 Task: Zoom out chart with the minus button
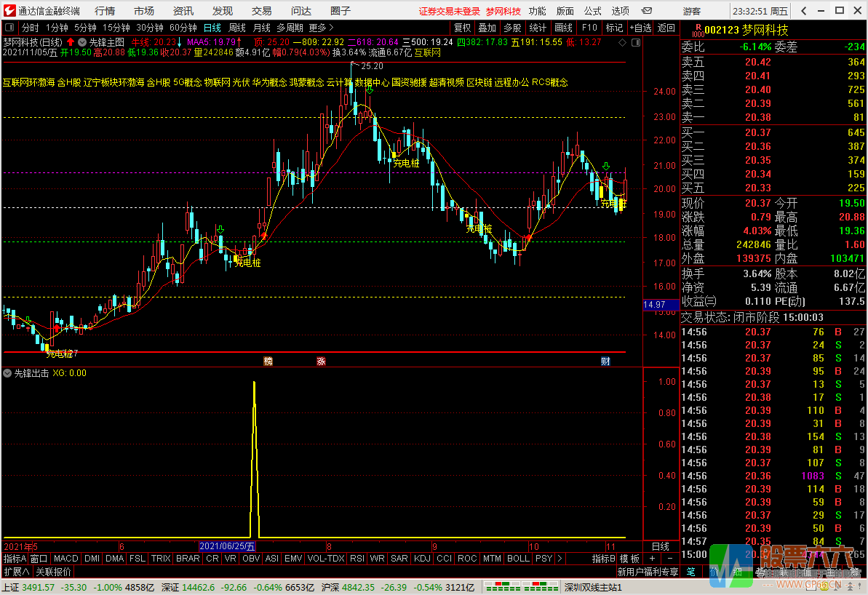[x=670, y=559]
